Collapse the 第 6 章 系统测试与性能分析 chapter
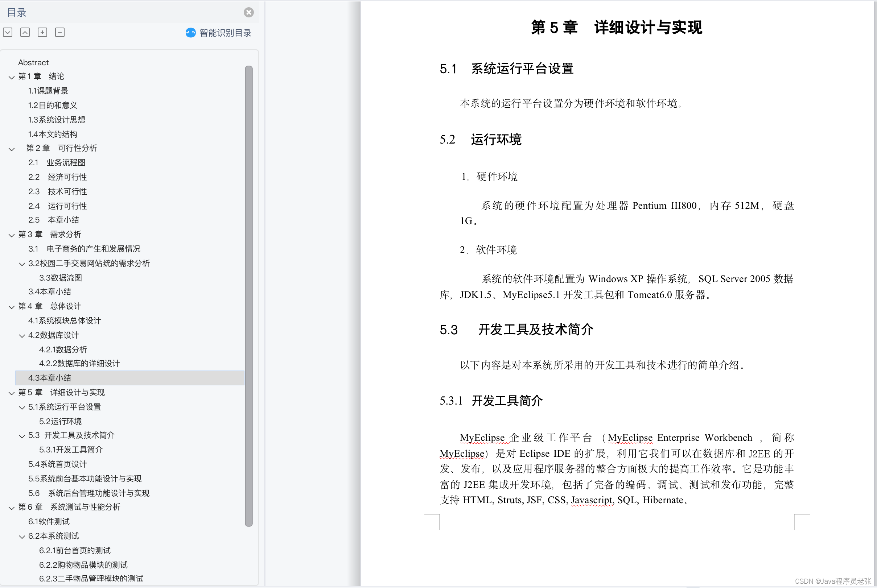Screen dimensions: 877x588 click(x=12, y=508)
